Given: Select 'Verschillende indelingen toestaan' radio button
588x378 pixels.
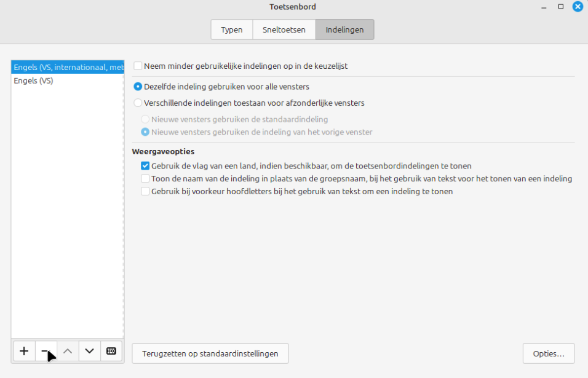Looking at the screenshot, I should (138, 103).
